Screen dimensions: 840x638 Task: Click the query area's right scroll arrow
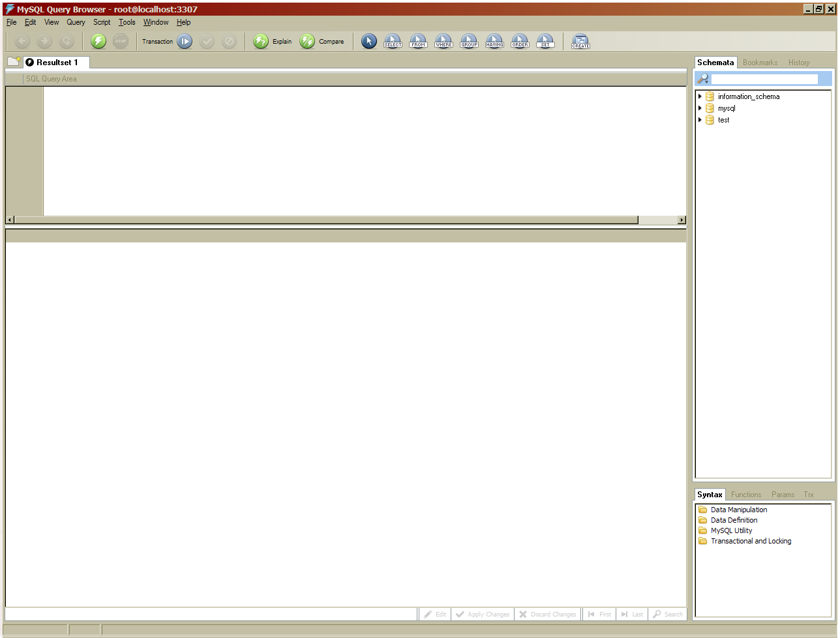click(x=682, y=220)
